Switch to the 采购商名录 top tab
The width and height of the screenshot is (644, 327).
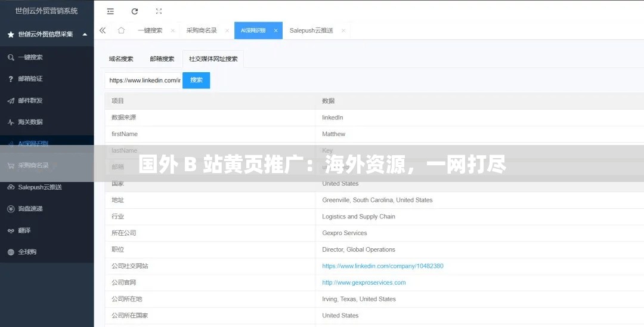202,30
